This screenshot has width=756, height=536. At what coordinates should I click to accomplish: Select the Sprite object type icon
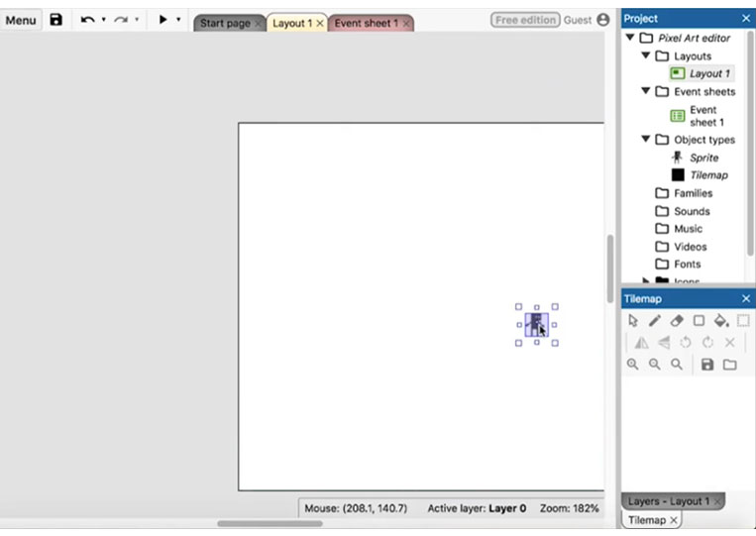coord(678,158)
